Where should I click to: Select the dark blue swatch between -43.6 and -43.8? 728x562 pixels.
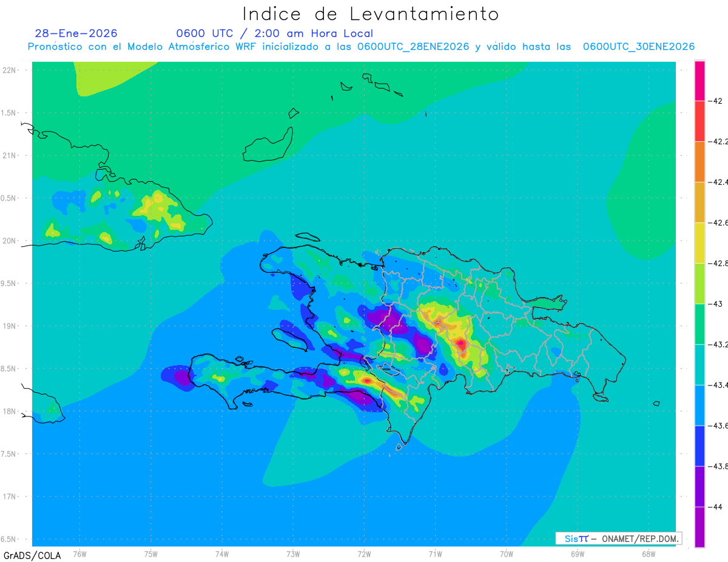(699, 446)
